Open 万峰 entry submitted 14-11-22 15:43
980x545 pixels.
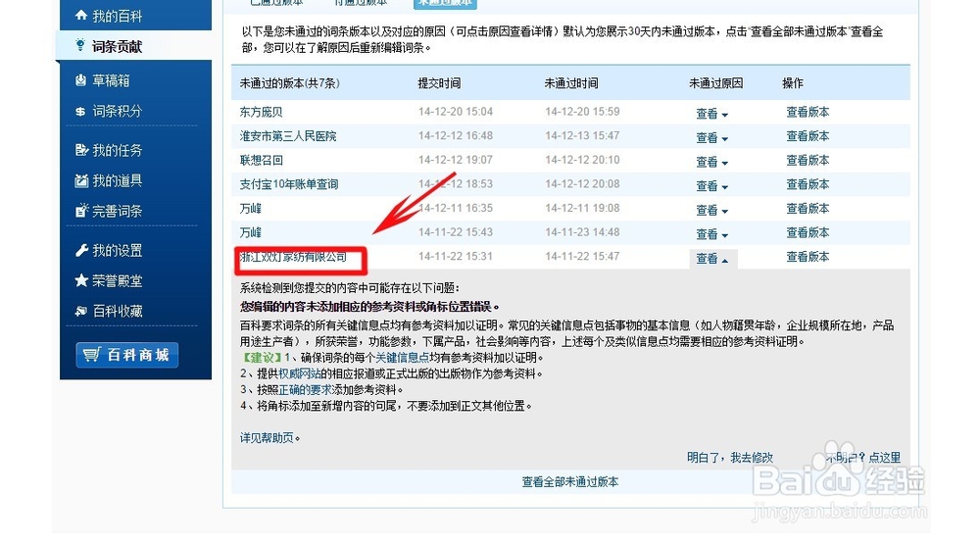tap(251, 232)
